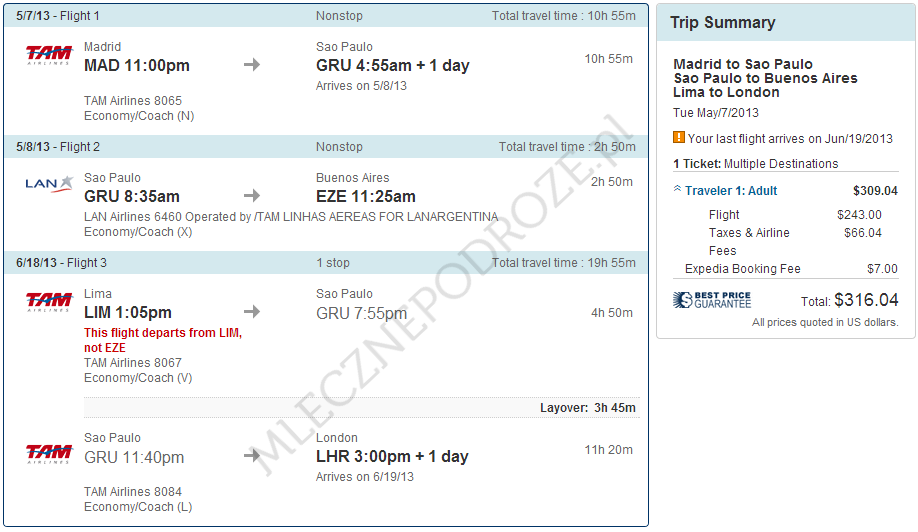Click the red LIM departure warning text
Viewport: 918px width, 532px height.
162,340
